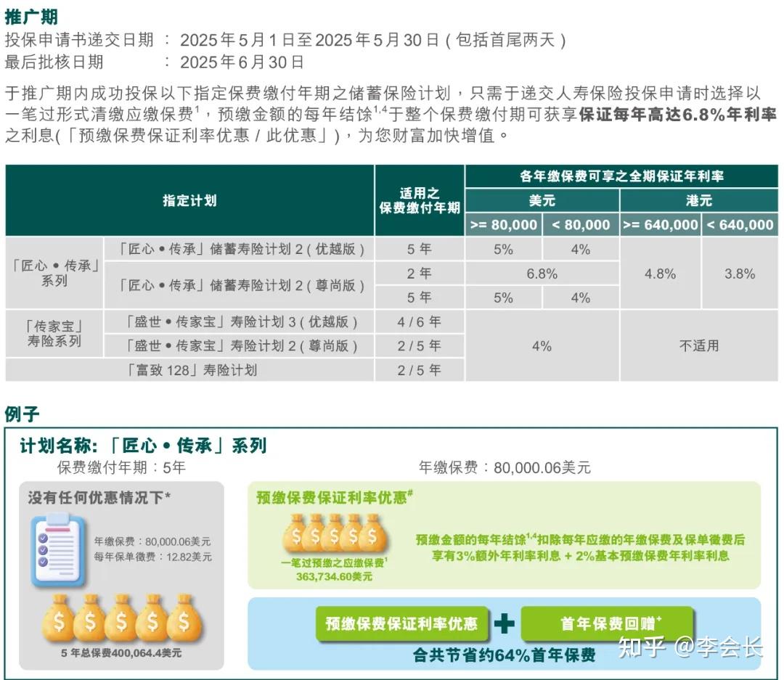Click the 预缴保费保证利率优惠 green button
784x680 pixels.
401,623
